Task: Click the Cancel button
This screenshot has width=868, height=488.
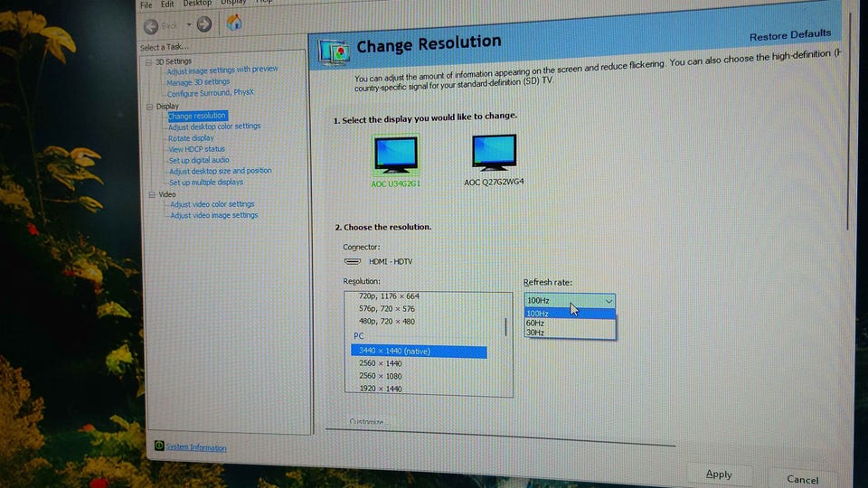Action: pos(802,480)
